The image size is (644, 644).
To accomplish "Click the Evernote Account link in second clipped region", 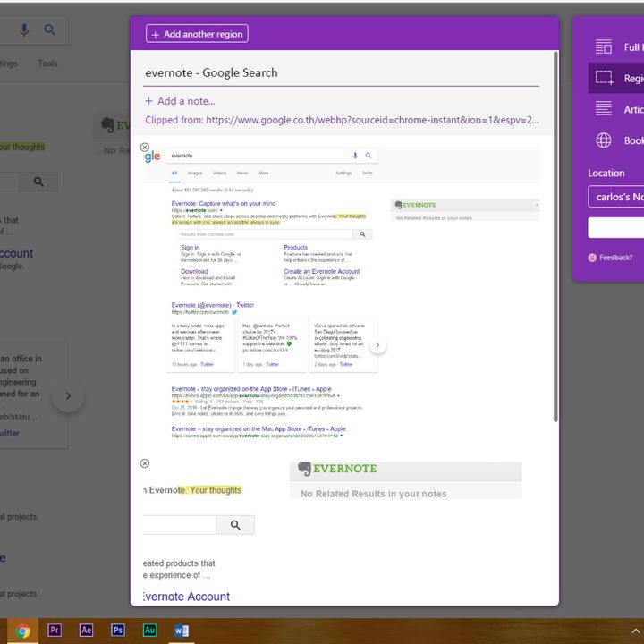I will point(186,597).
